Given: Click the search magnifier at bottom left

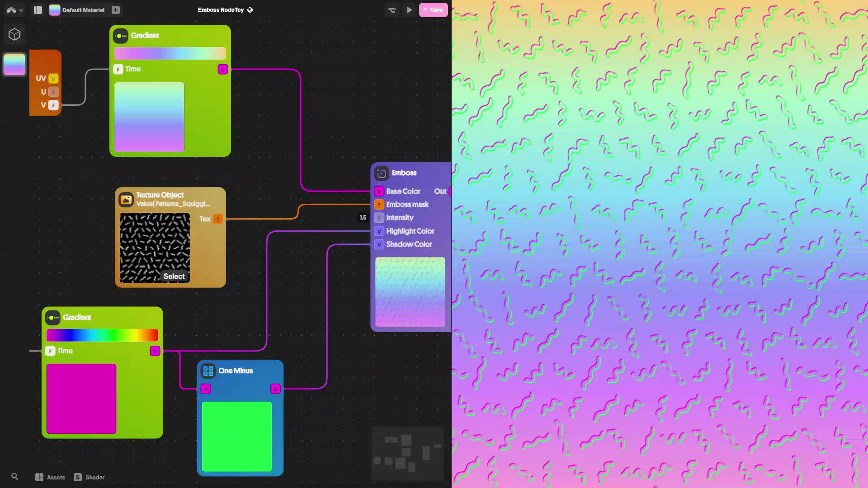Looking at the screenshot, I should click(15, 476).
